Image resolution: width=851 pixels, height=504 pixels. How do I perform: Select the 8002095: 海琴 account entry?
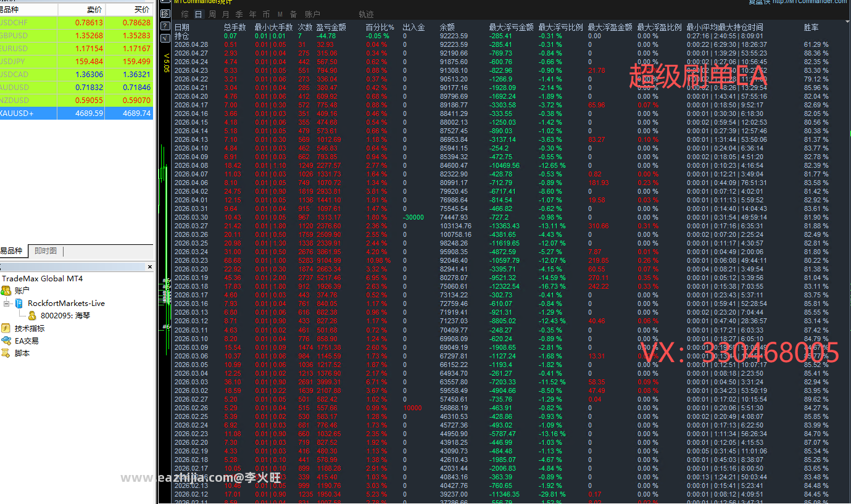pos(65,315)
